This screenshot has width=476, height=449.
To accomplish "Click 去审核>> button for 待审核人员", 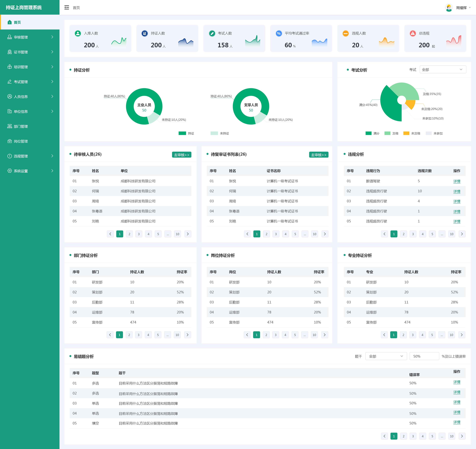I will pos(181,155).
